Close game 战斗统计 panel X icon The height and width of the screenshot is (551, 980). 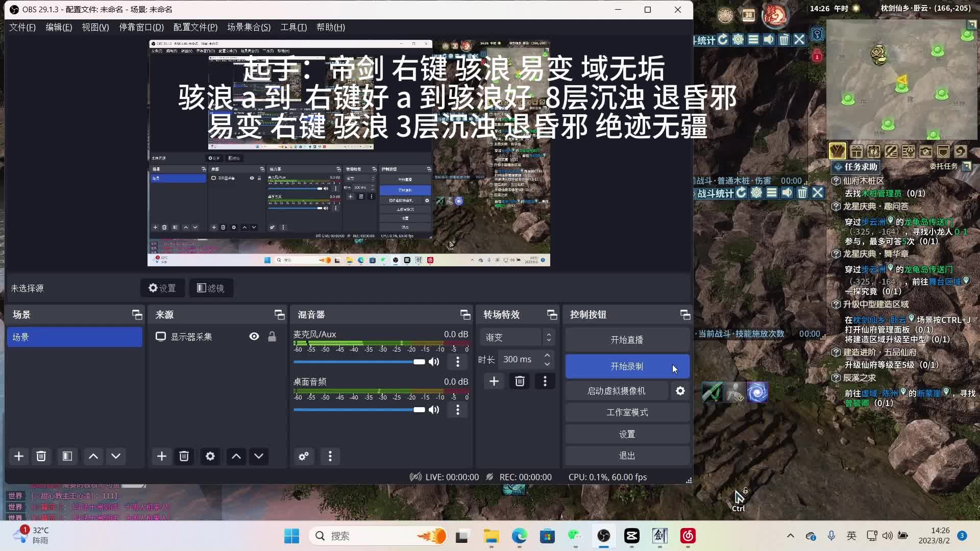pos(818,193)
